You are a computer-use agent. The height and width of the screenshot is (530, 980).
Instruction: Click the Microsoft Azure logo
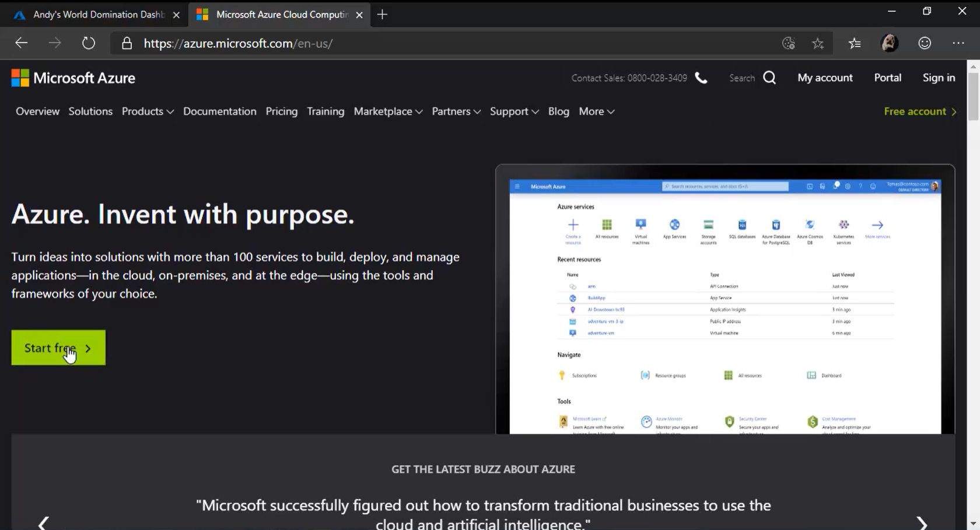[73, 78]
